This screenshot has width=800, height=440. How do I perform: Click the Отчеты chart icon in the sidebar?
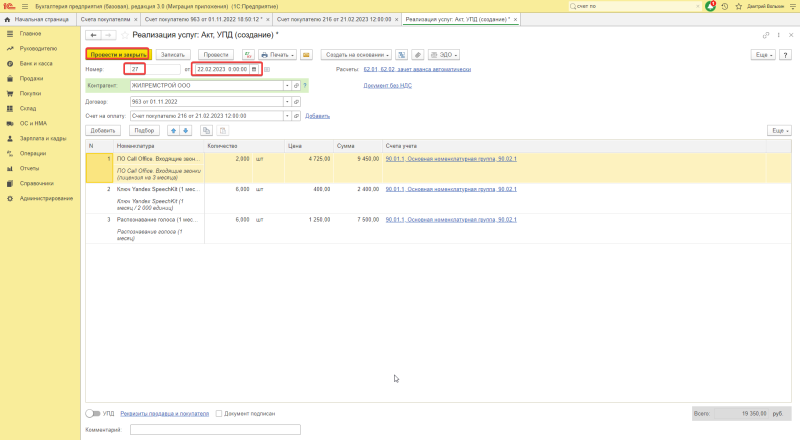10,168
